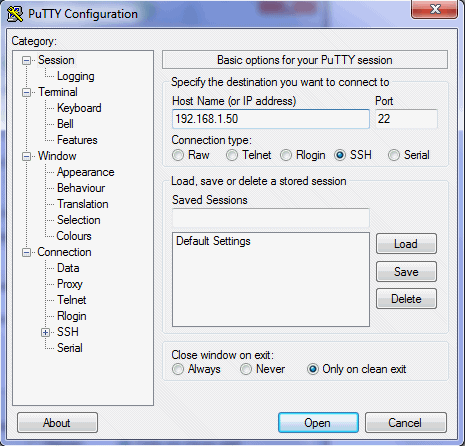
Task: Collapse the Session tree node
Action: pos(26,61)
